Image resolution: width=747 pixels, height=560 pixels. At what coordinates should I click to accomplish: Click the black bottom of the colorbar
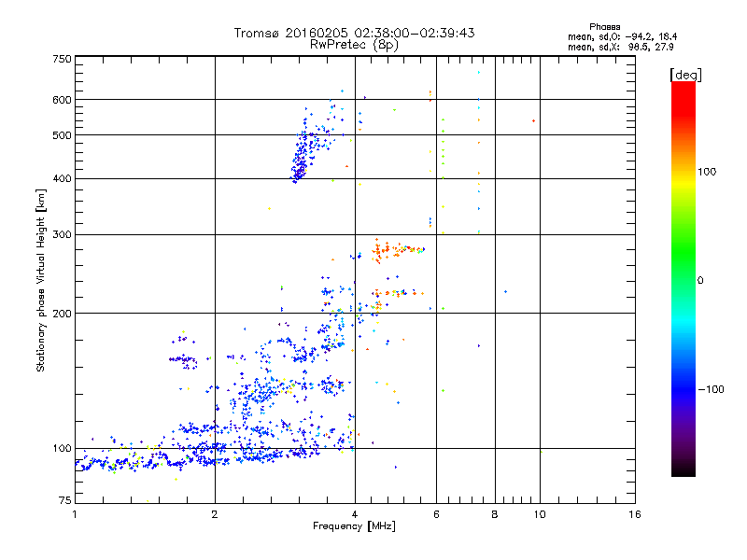point(684,470)
